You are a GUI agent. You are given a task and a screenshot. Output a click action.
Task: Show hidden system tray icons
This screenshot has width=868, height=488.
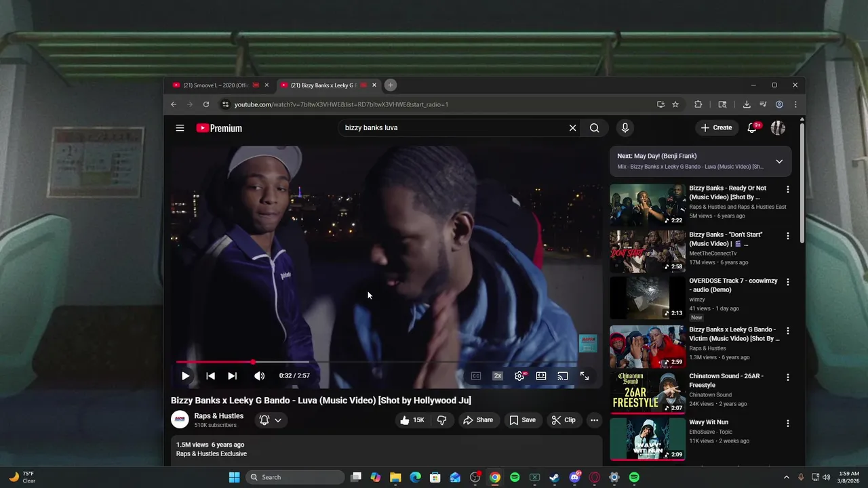pyautogui.click(x=787, y=477)
